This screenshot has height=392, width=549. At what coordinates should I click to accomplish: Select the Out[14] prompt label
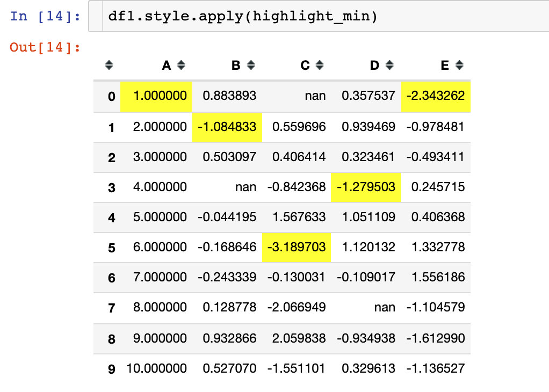(45, 47)
